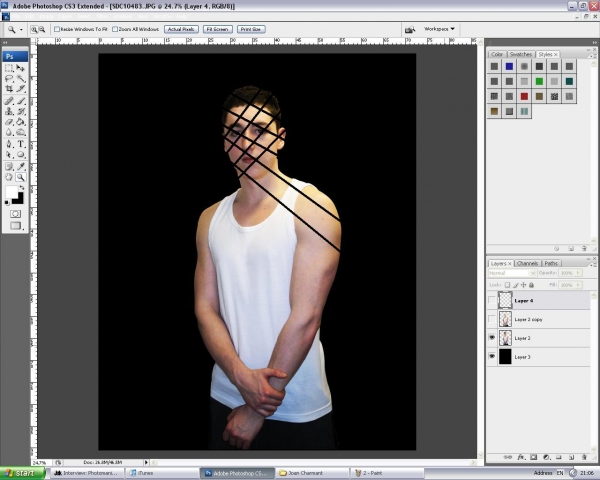Open the document info status arrow
Screen dimensions: 600x480
[146, 462]
